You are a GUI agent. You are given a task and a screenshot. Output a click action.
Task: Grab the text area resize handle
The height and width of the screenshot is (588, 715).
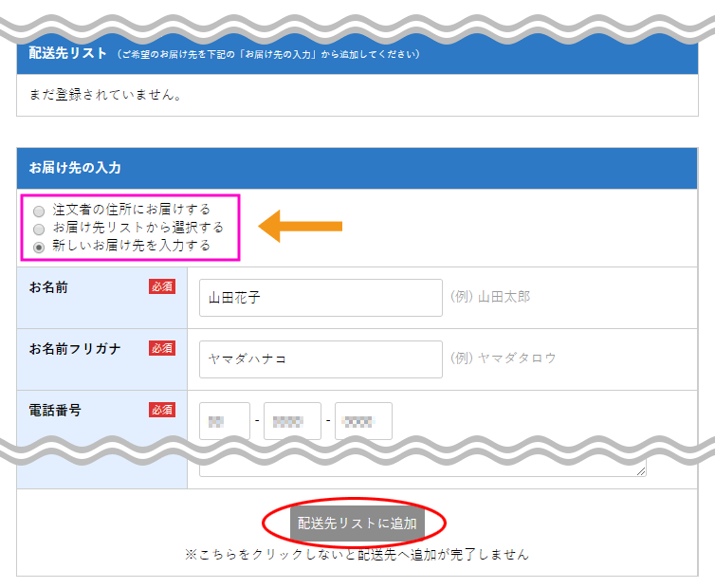coord(642,471)
